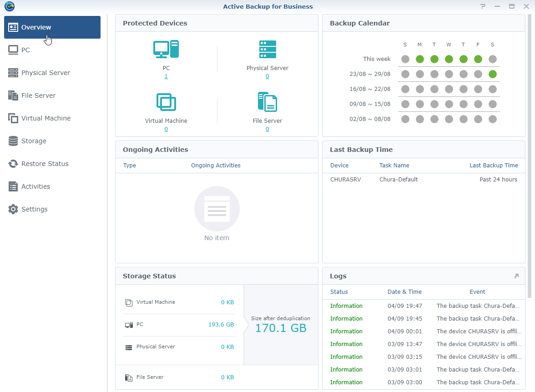Click the Physical Server count link
This screenshot has height=392, width=535.
click(267, 76)
